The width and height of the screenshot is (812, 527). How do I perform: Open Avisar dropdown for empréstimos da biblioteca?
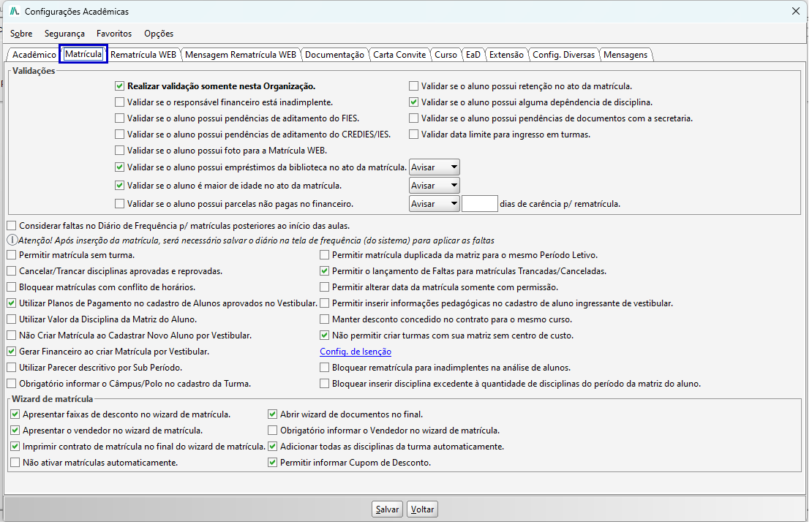pyautogui.click(x=434, y=167)
